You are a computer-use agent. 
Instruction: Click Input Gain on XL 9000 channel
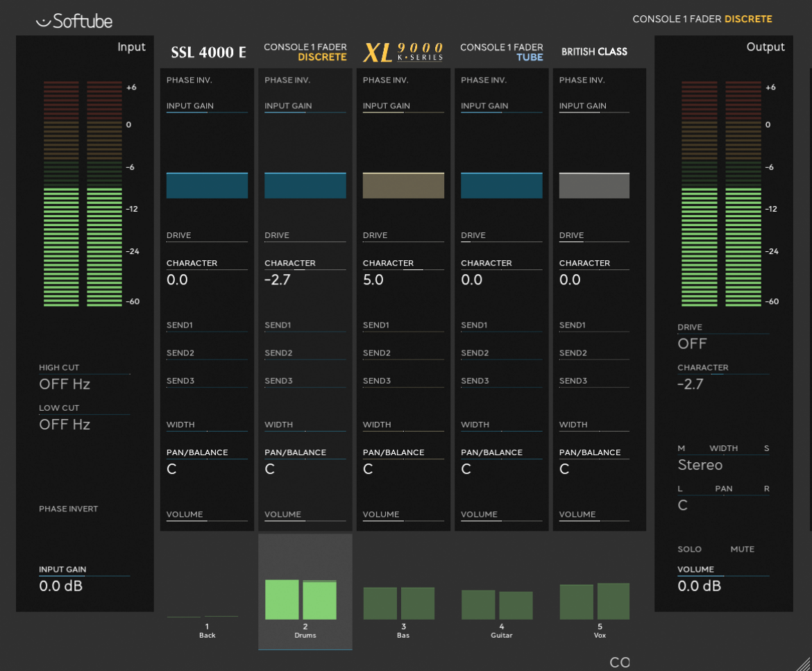click(403, 106)
